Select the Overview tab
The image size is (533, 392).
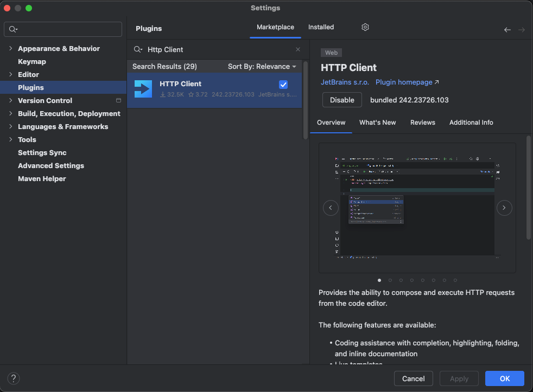331,123
